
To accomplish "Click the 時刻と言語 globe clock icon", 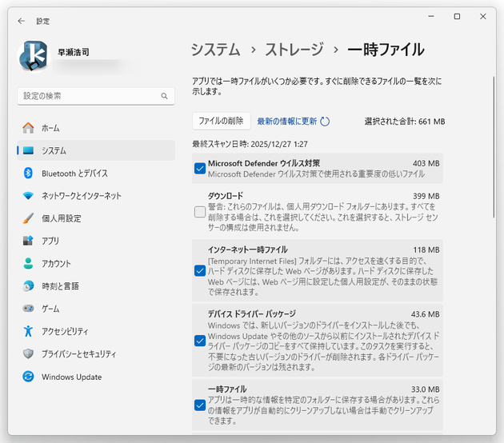I will pos(28,286).
